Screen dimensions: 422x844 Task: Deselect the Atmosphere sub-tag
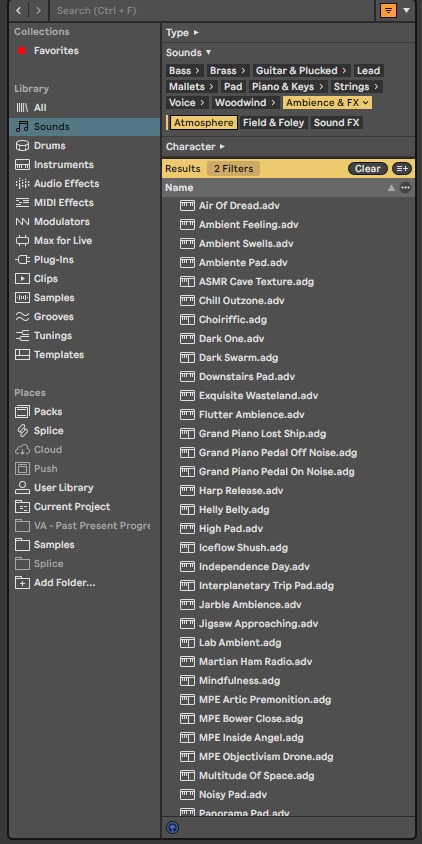coord(204,123)
